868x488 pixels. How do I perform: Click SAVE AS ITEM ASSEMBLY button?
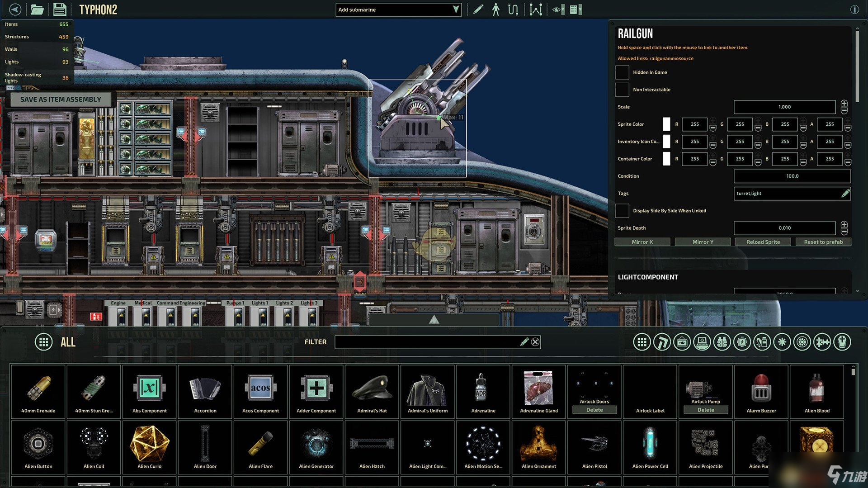coord(61,99)
